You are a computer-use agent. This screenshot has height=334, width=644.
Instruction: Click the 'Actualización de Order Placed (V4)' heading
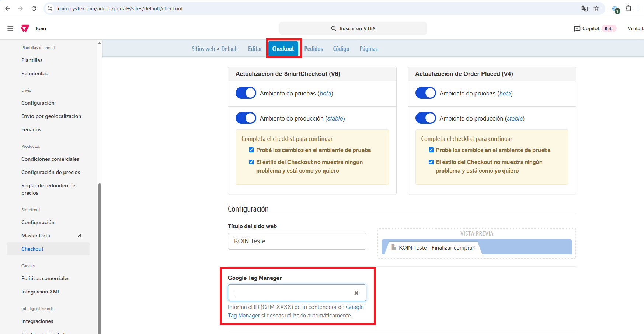pyautogui.click(x=464, y=74)
